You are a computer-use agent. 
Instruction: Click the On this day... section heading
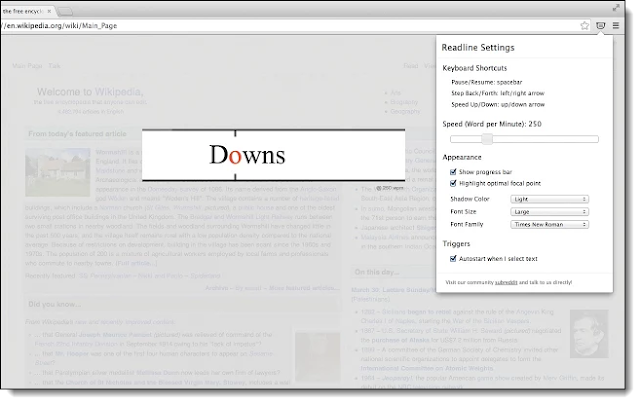(x=377, y=272)
